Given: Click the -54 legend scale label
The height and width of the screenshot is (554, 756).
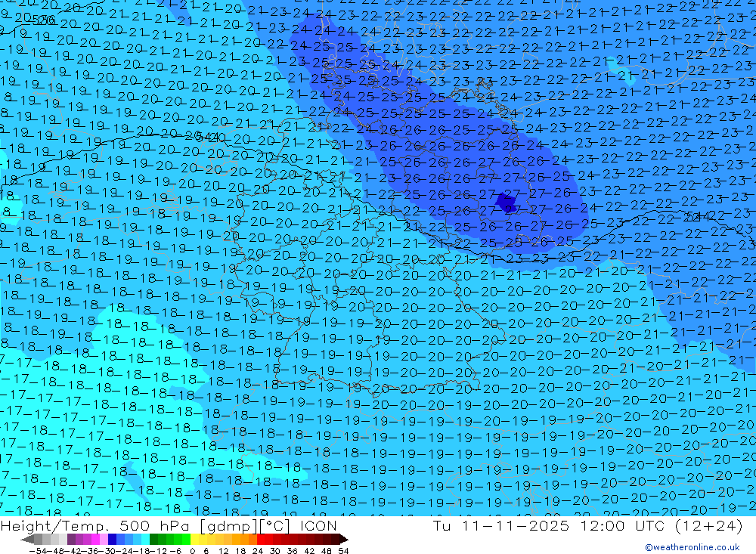Looking at the screenshot, I should pos(38,551).
